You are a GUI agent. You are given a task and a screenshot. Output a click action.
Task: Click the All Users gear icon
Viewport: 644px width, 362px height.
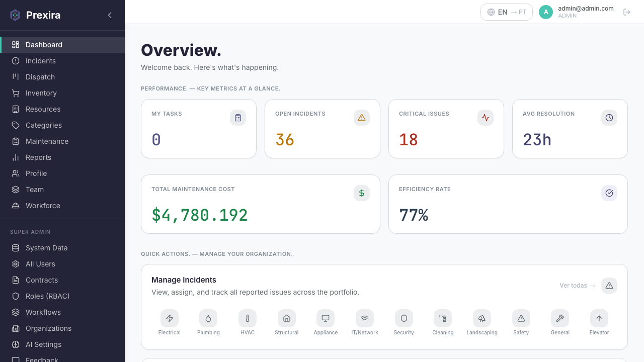click(16, 264)
